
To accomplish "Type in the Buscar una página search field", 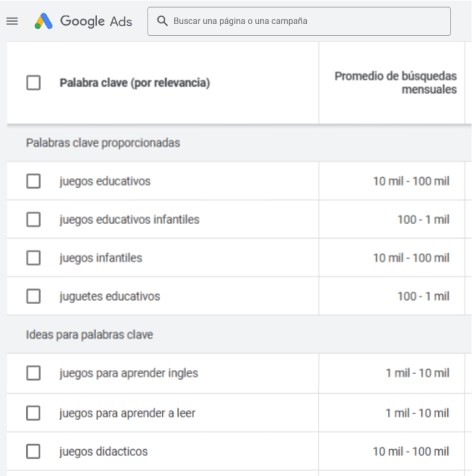I will point(302,21).
